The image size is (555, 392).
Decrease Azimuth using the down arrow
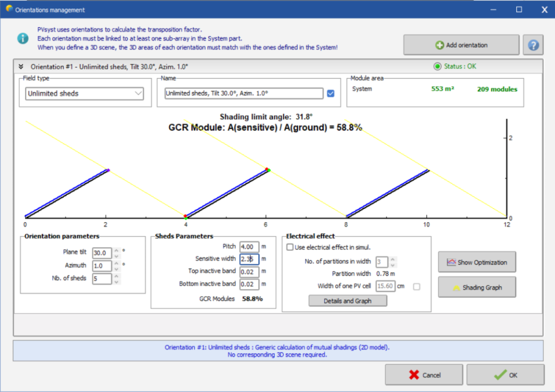coord(116,268)
